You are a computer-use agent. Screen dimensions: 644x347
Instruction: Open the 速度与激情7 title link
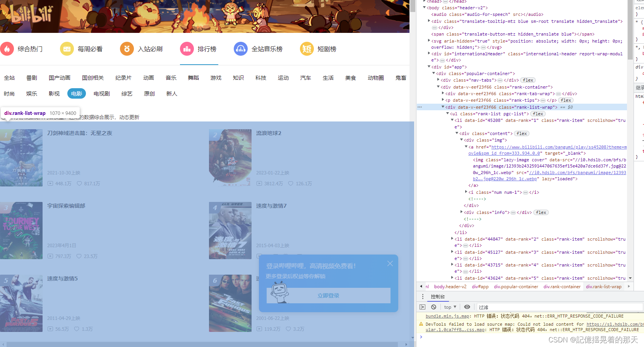click(271, 206)
